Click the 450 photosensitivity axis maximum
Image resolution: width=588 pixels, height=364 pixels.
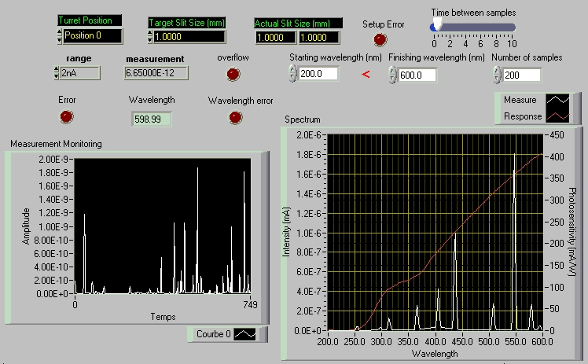(x=557, y=135)
